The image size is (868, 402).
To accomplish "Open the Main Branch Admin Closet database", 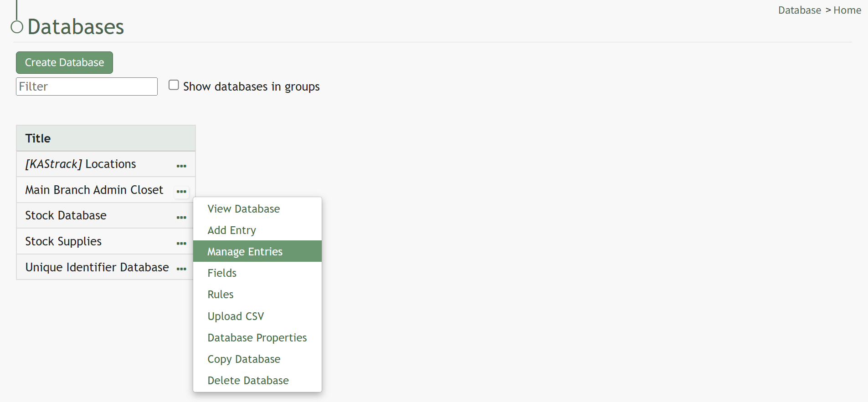I will (94, 190).
